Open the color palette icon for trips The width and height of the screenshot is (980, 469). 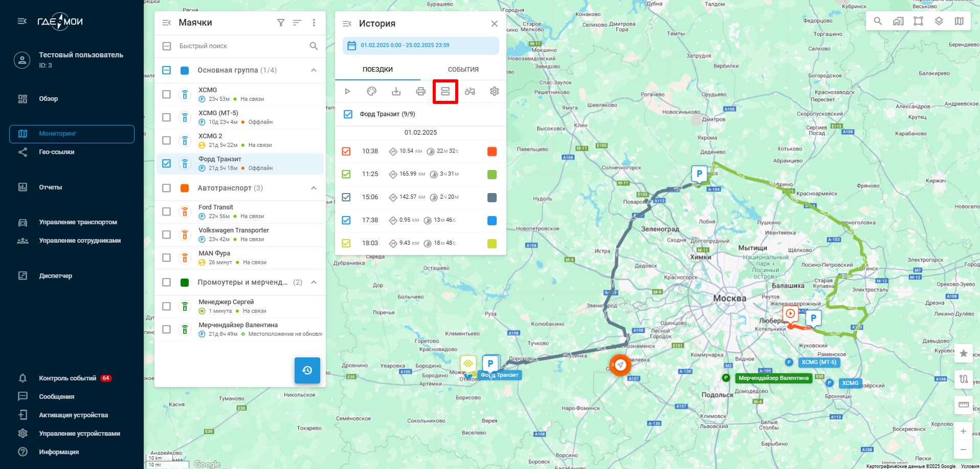[372, 92]
